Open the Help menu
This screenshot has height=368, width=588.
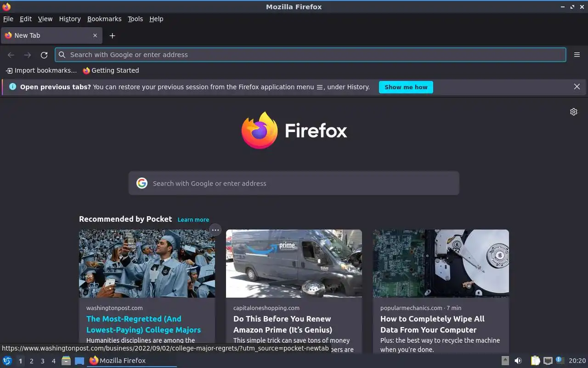coord(156,19)
